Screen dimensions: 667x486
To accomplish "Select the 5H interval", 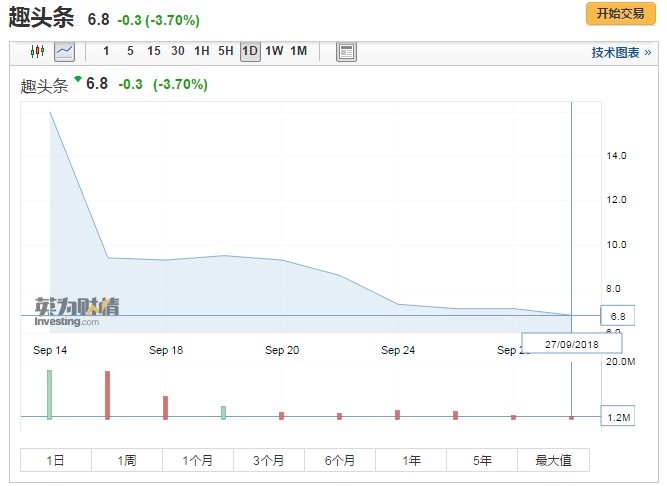I will click(226, 51).
